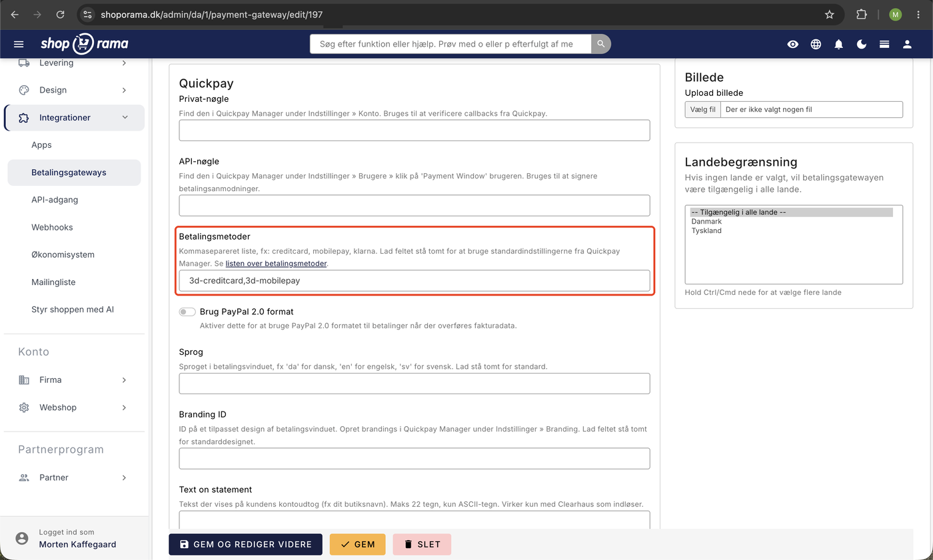Toggle Brug PayPal 2.0 format switch
This screenshot has width=933, height=560.
[187, 312]
